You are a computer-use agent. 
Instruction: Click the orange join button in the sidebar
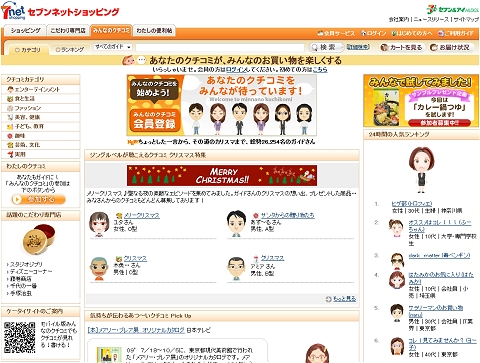(x=38, y=199)
